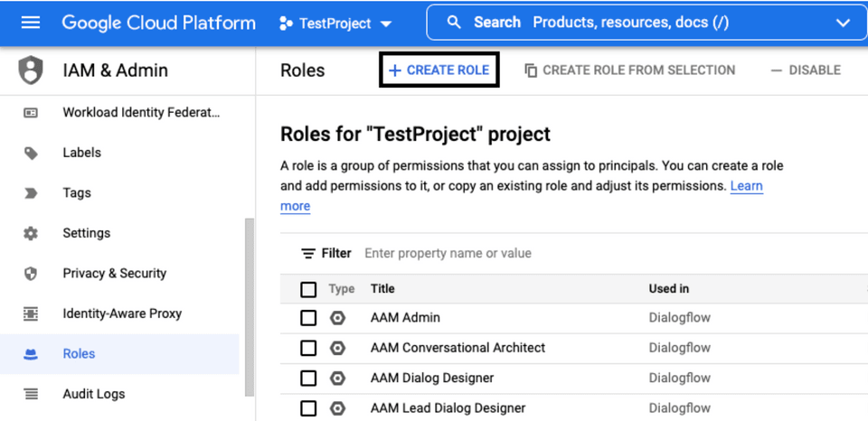Click role type icon for AAM Lead Dialog Designer
This screenshot has width=868, height=421.
(337, 408)
